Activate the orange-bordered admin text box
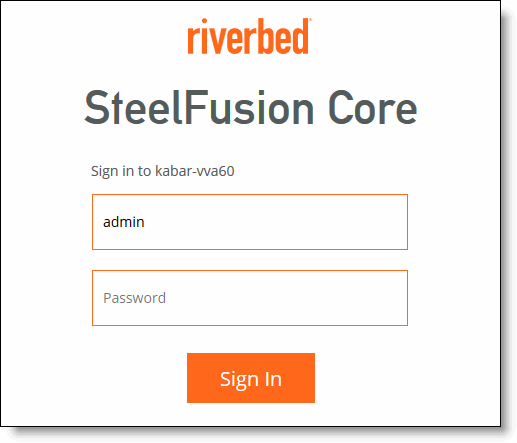Viewport: 517px width, 443px height. click(250, 222)
